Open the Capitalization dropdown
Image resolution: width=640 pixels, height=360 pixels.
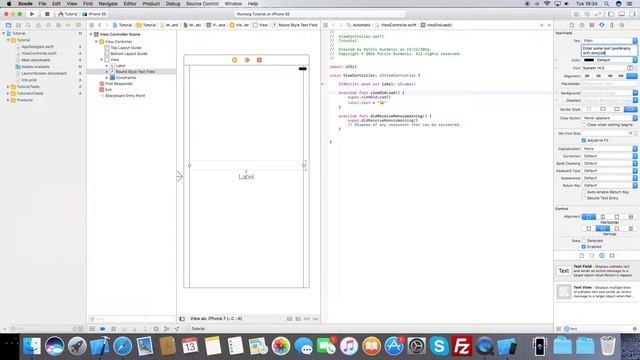click(609, 149)
